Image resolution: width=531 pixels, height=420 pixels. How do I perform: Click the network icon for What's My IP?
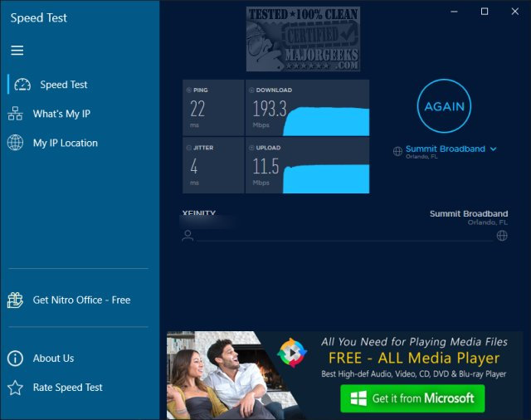(x=15, y=114)
